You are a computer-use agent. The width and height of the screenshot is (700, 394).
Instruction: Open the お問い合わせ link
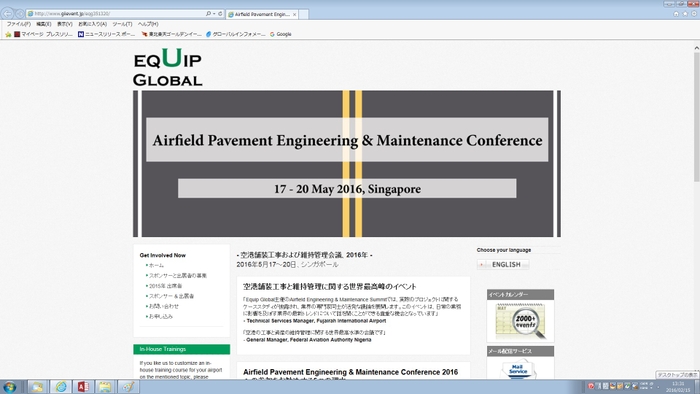(x=164, y=307)
